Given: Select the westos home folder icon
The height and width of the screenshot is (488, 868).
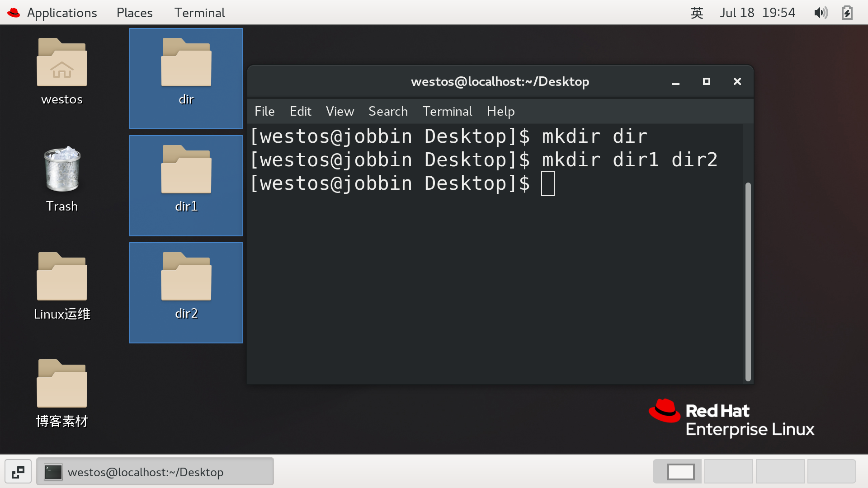Looking at the screenshot, I should 62,62.
